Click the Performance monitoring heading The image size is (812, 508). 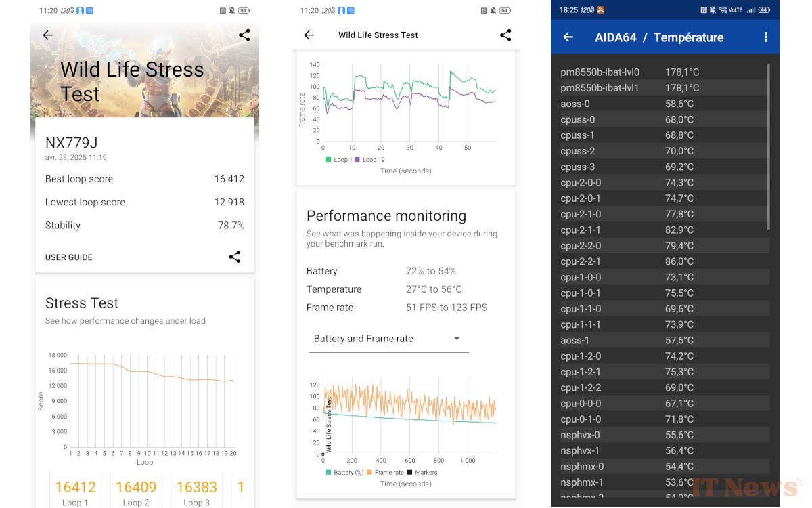point(386,216)
